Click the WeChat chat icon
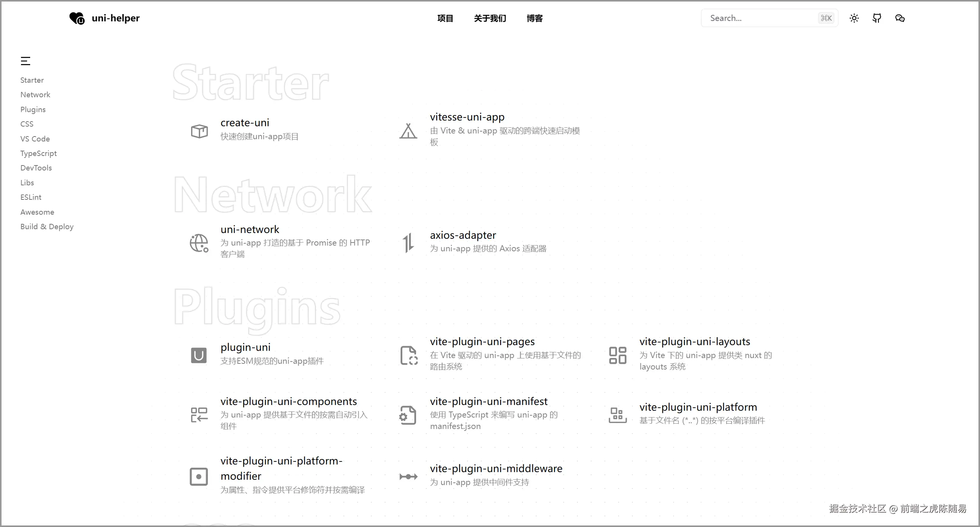This screenshot has width=980, height=527. coord(899,18)
